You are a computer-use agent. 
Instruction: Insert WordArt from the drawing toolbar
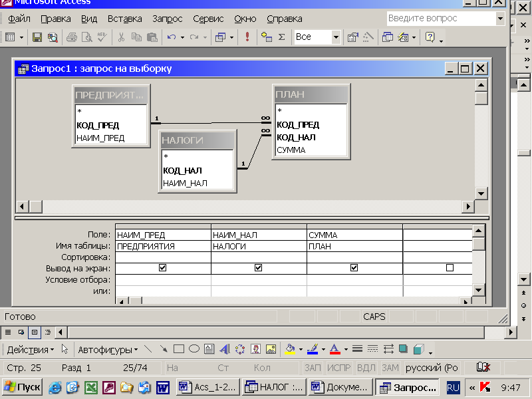click(224, 349)
